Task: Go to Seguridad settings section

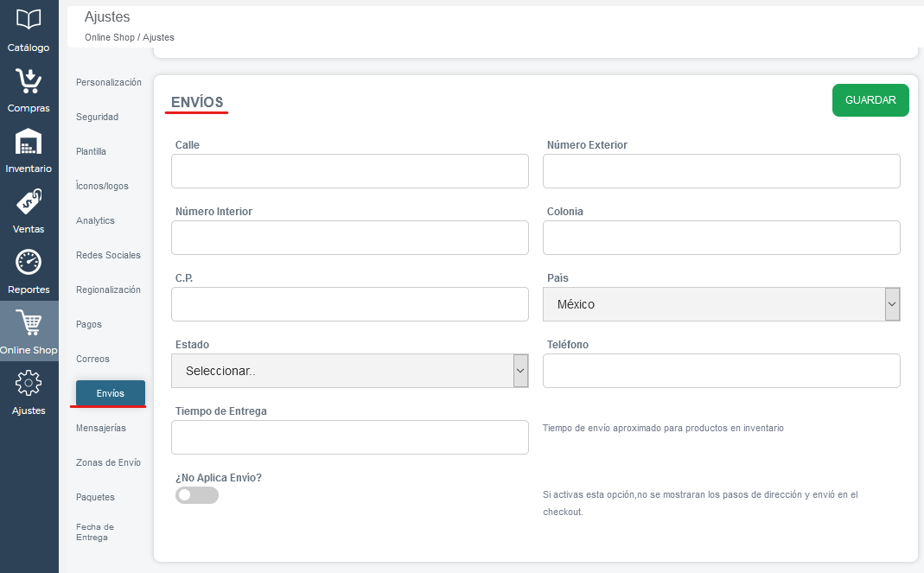Action: [97, 117]
